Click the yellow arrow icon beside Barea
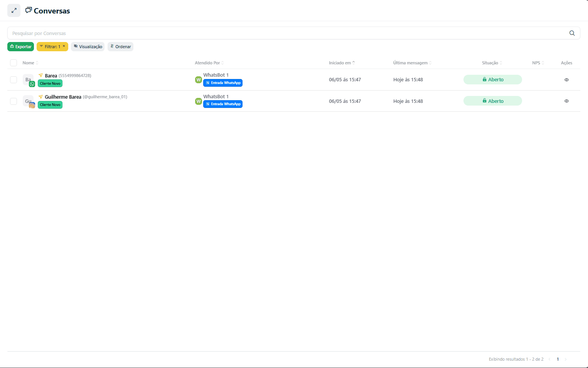This screenshot has width=588, height=368. click(x=40, y=75)
